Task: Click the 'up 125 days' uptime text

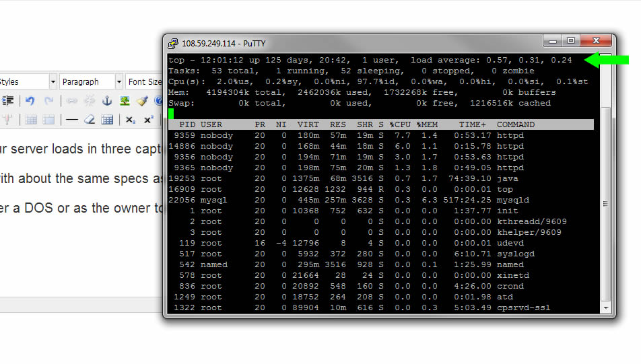Action: pyautogui.click(x=278, y=60)
